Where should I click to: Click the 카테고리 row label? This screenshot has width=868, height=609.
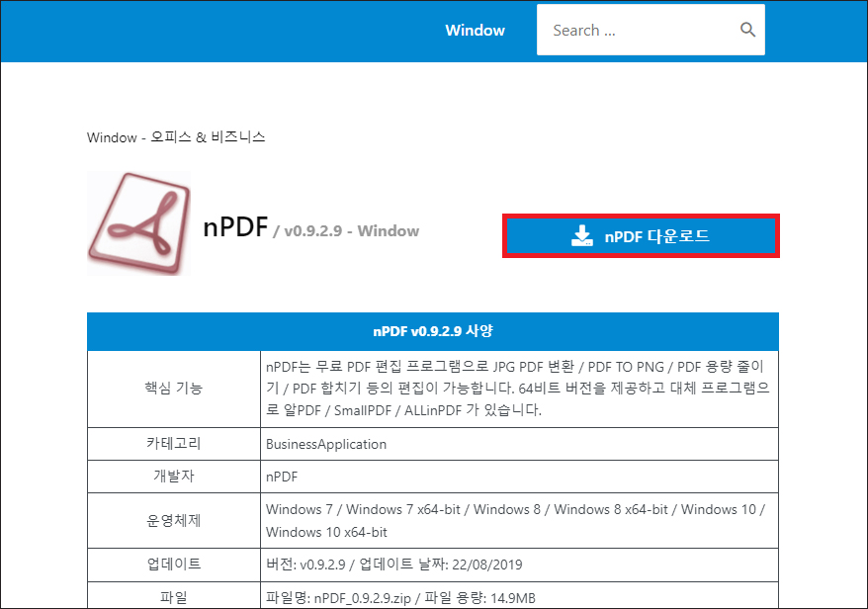coord(174,444)
